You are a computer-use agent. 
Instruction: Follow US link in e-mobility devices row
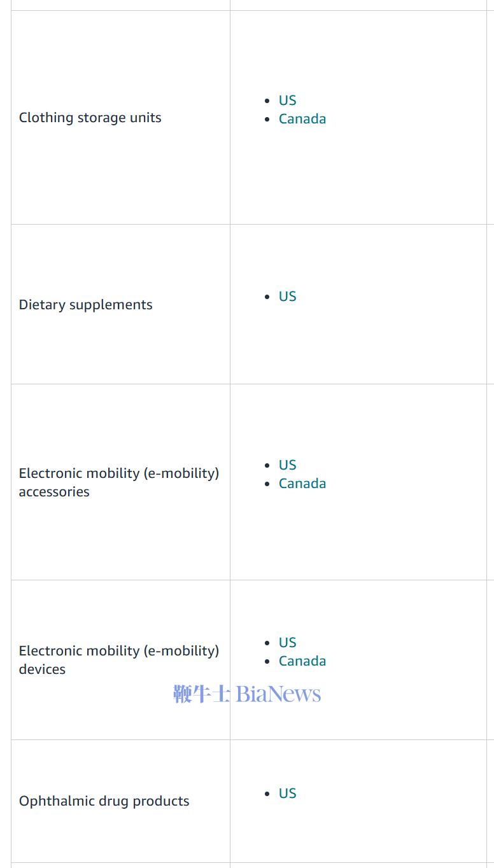tap(287, 643)
